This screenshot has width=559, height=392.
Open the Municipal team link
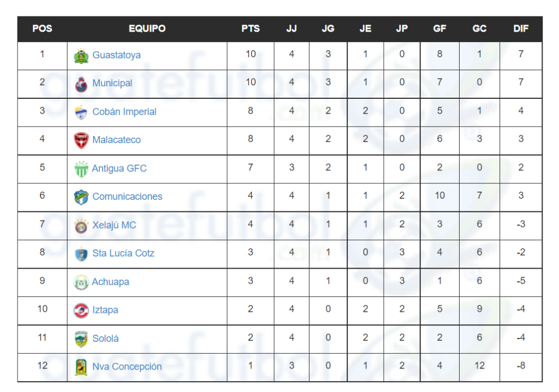(x=112, y=84)
